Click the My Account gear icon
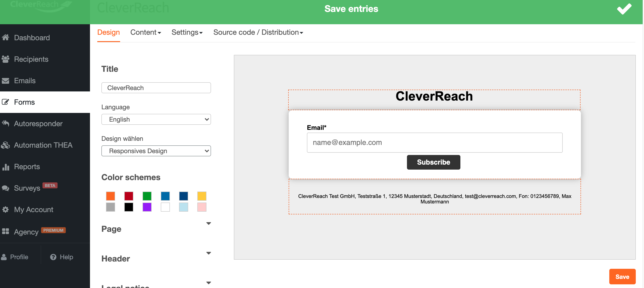Screen dimensions: 644x288 pyautogui.click(x=5, y=209)
